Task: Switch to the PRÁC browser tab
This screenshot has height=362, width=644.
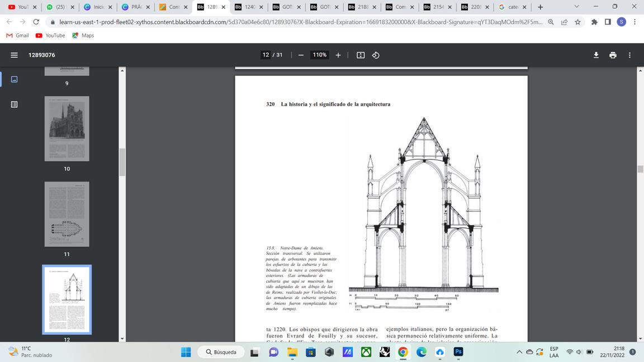Action: 132,7
